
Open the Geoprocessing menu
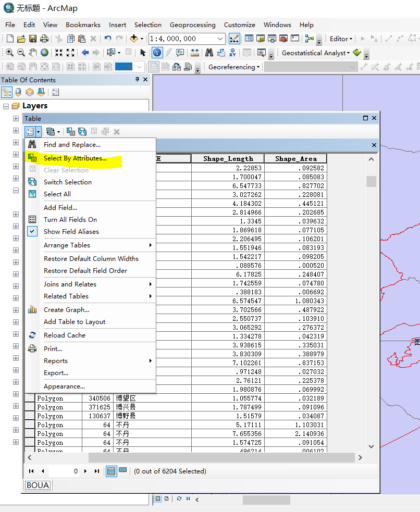(192, 24)
